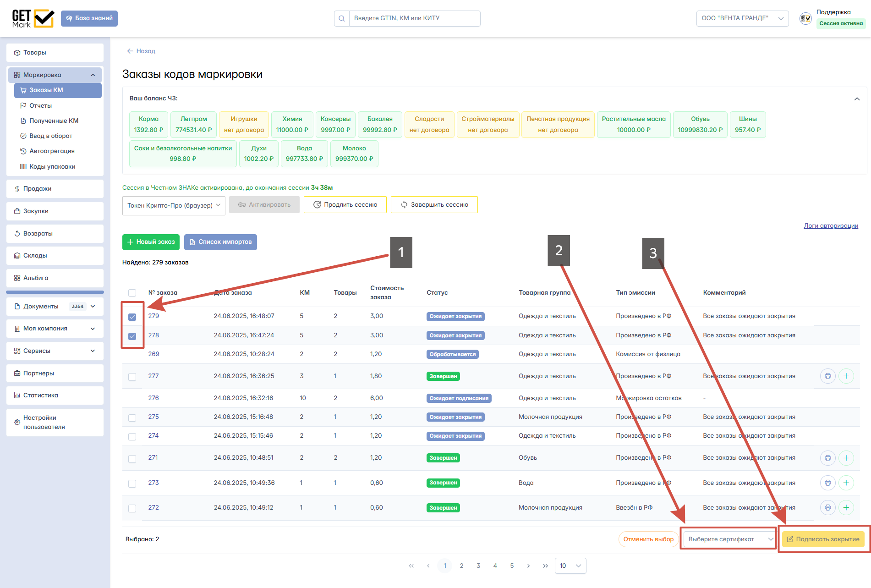Image resolution: width=871 pixels, height=588 pixels.
Task: Click green plus icon for order 271
Action: click(x=846, y=458)
